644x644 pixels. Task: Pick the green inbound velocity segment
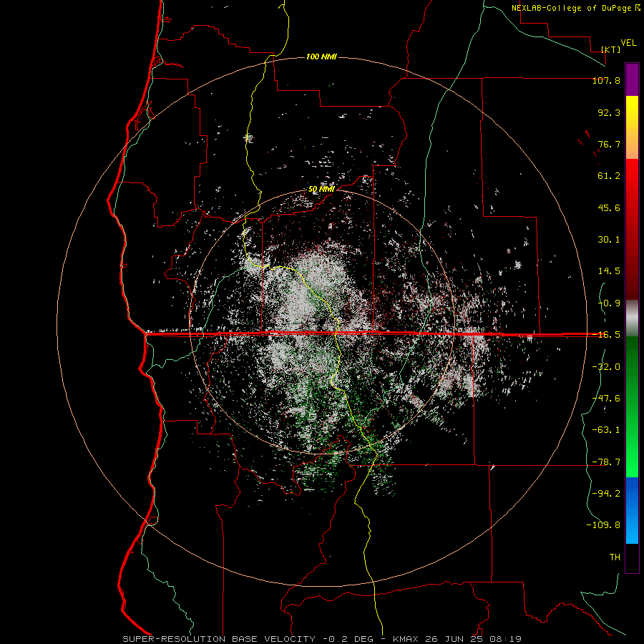(632, 406)
